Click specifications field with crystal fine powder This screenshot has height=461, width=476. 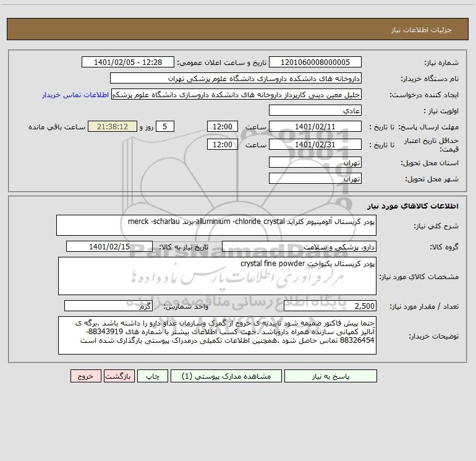coord(217,276)
